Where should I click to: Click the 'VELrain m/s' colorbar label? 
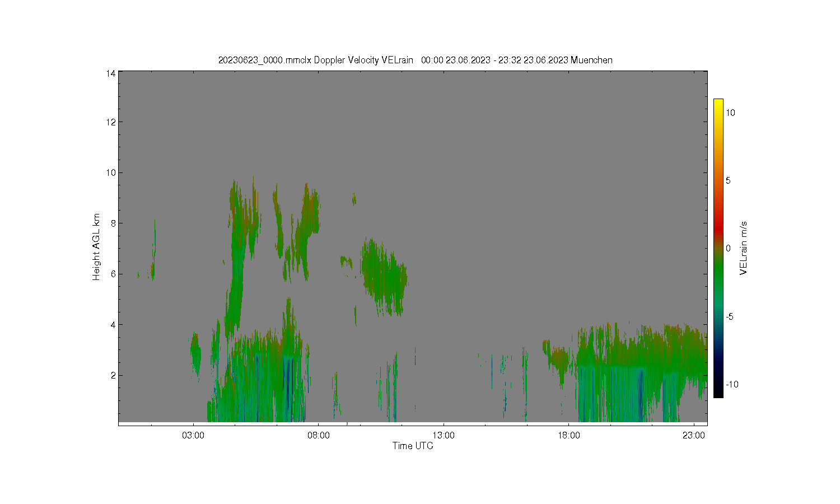743,248
